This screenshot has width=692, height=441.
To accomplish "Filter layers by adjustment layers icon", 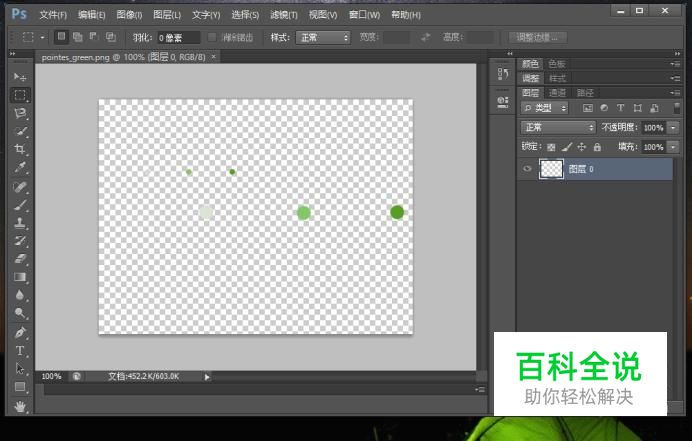I will tap(604, 108).
